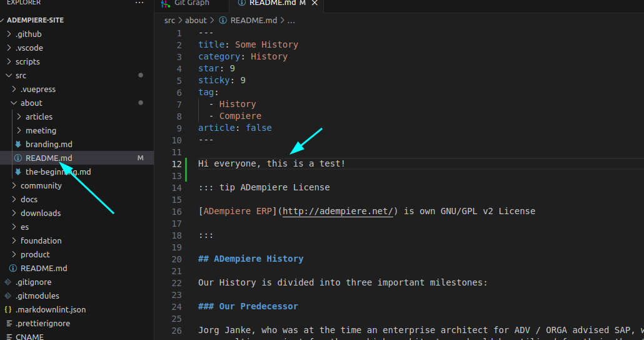Image resolution: width=644 pixels, height=340 pixels.
Task: Open the .gitmodules file
Action: pyautogui.click(x=38, y=296)
